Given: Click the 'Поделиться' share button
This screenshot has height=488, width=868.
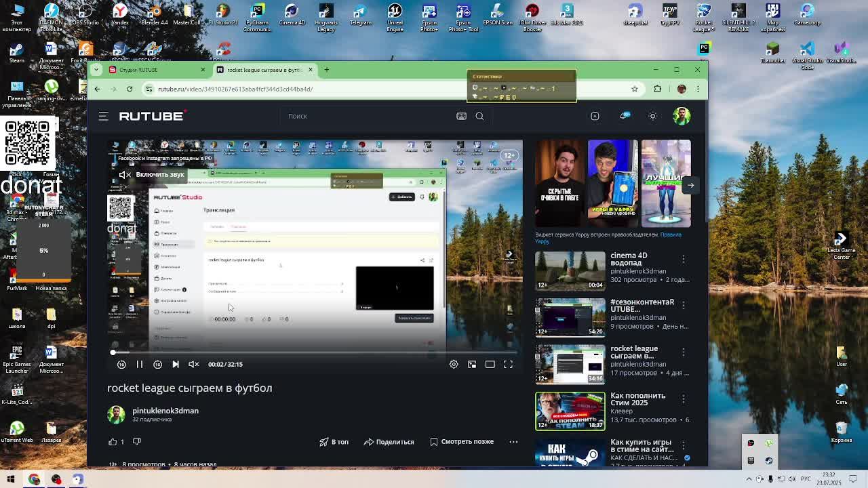Looking at the screenshot, I should [389, 442].
